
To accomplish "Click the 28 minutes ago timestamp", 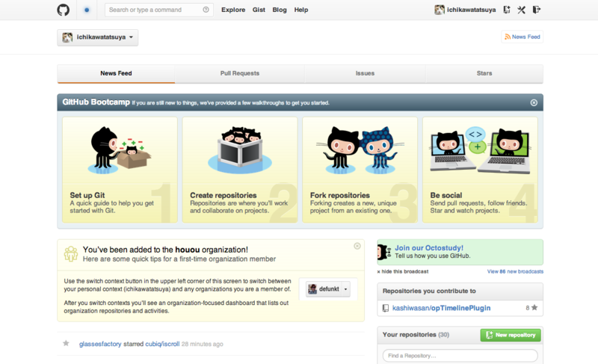I will 202,344.
